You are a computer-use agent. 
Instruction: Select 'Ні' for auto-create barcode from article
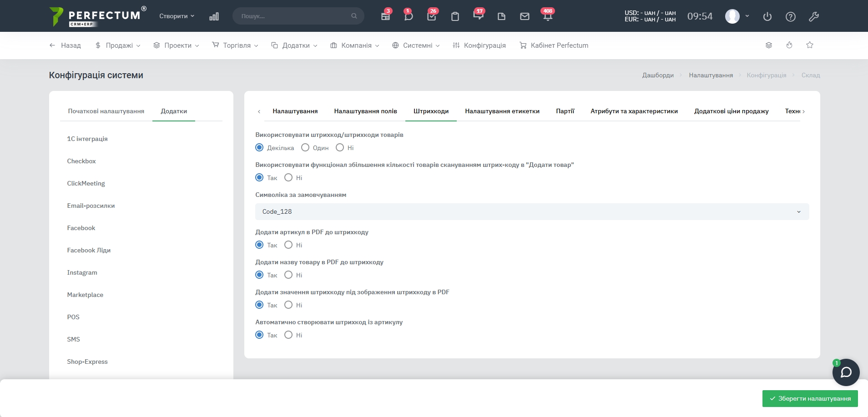(288, 335)
